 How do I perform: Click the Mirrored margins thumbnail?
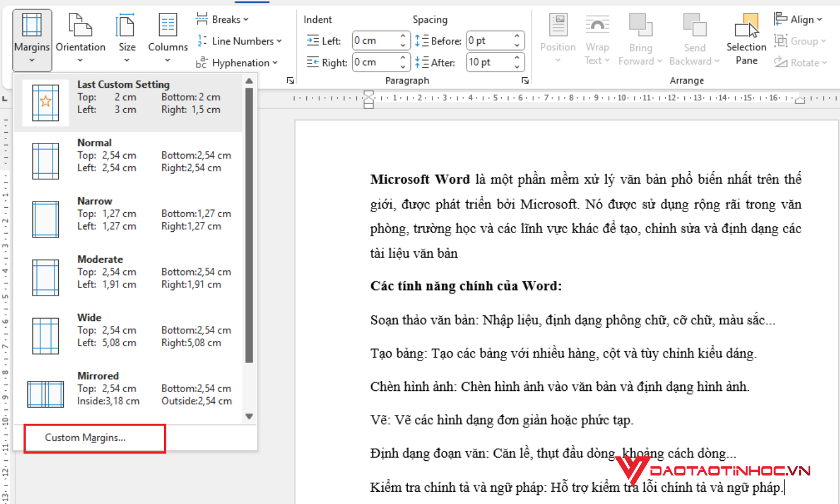pos(45,394)
